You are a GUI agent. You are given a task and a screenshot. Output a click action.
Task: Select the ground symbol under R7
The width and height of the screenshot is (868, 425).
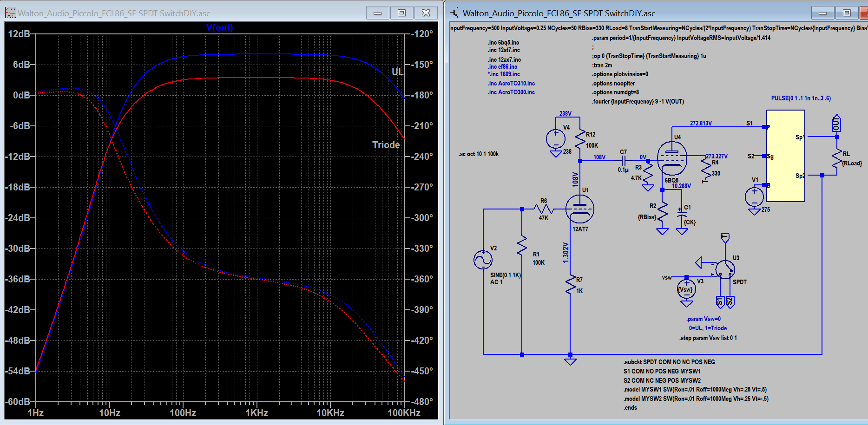pos(570,361)
